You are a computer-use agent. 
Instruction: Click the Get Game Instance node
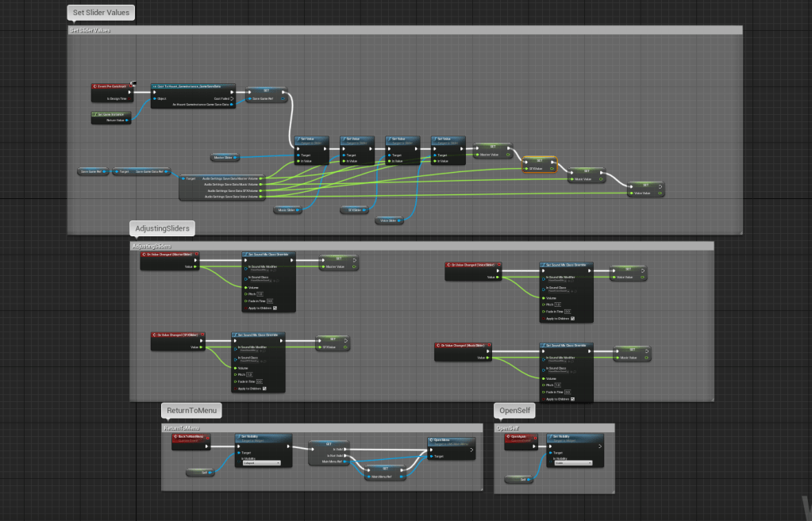pos(110,115)
